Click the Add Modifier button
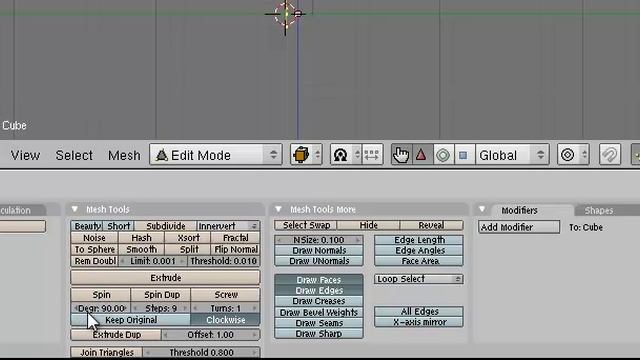640x360 pixels. click(519, 227)
